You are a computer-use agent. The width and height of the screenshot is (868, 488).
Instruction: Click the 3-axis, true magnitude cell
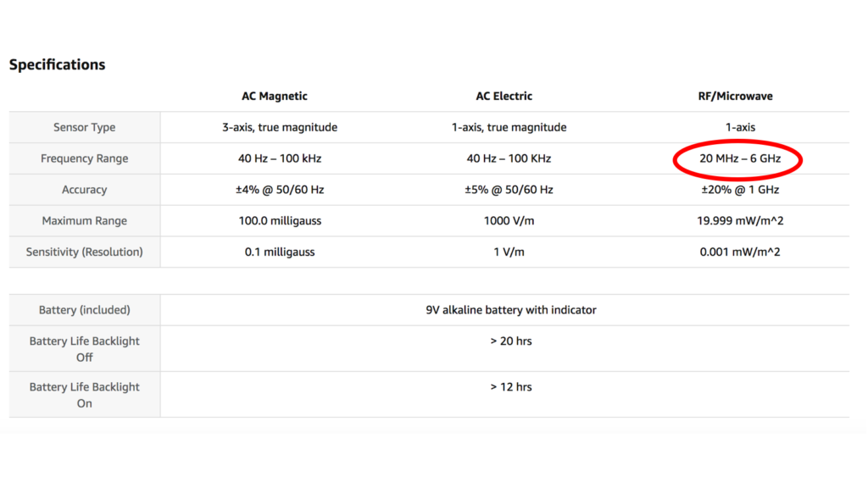[280, 127]
